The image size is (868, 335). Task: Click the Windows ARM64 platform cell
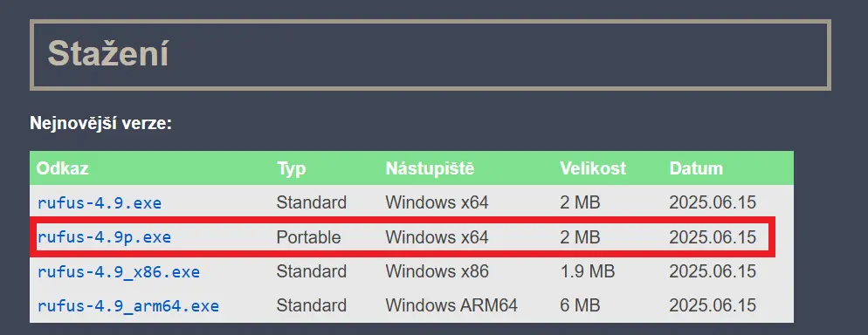point(451,305)
